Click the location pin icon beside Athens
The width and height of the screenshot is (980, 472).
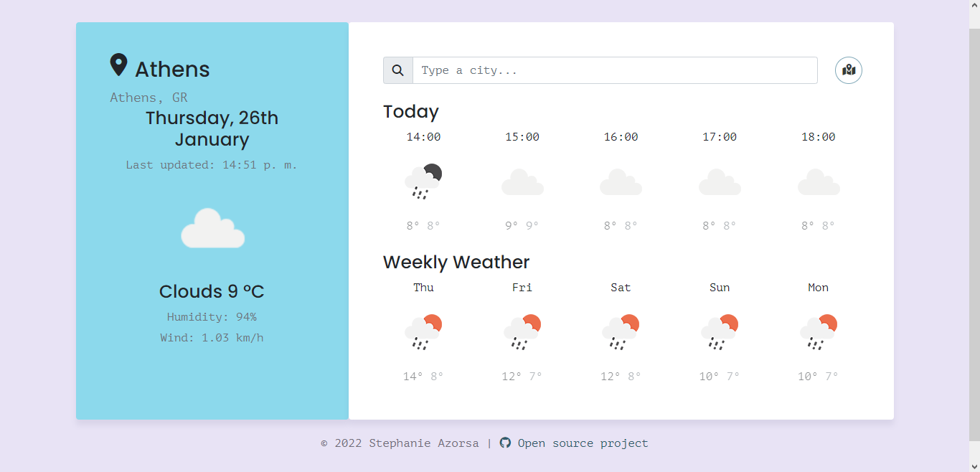119,65
